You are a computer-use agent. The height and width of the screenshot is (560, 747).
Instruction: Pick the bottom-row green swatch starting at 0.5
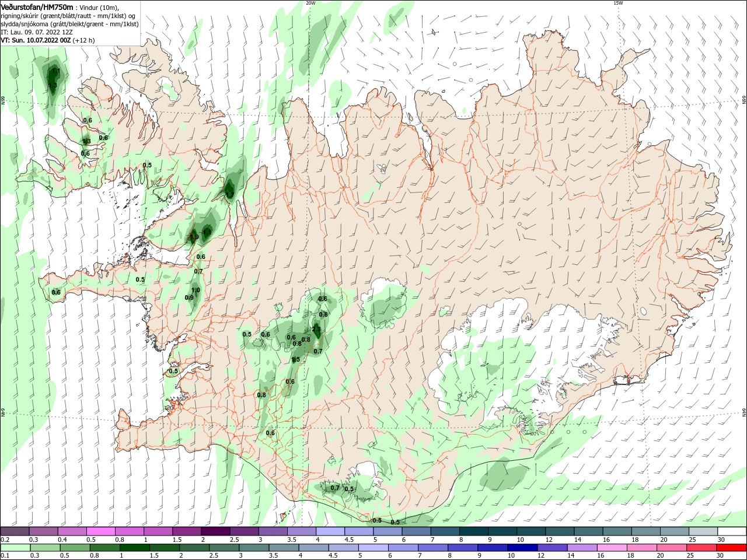click(x=75, y=548)
